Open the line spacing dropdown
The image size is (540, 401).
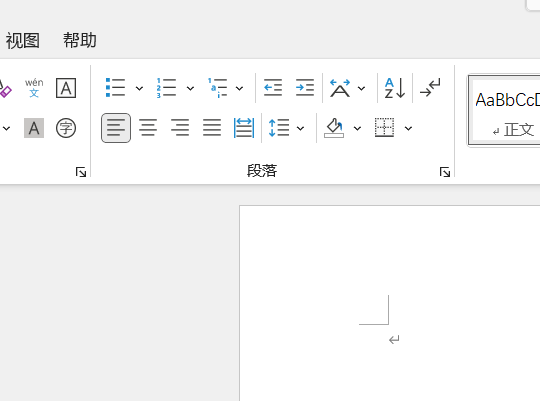click(301, 128)
